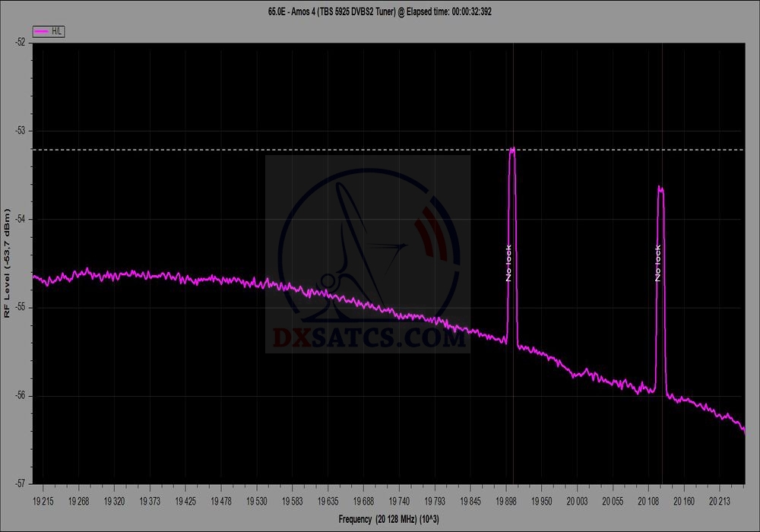
Task: Select the No lock label on the taller peak
Action: tap(509, 264)
